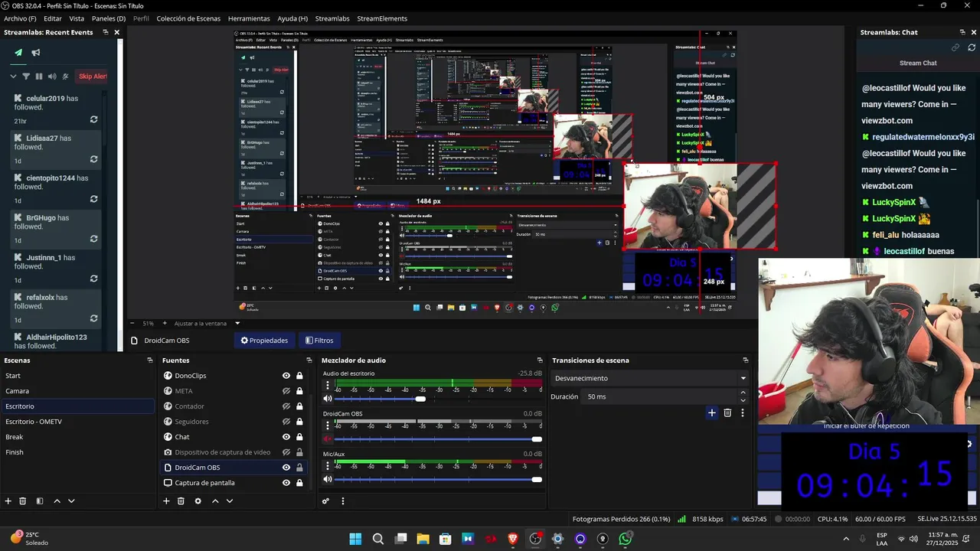Viewport: 980px width, 551px height.
Task: Move the selected scene up
Action: 57,501
